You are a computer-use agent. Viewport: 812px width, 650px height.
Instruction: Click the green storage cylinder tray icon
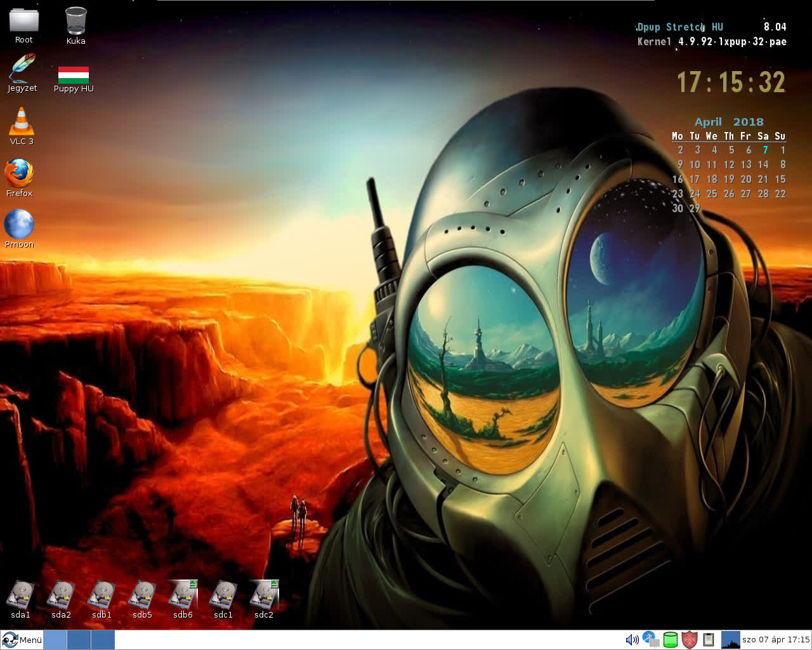click(671, 640)
